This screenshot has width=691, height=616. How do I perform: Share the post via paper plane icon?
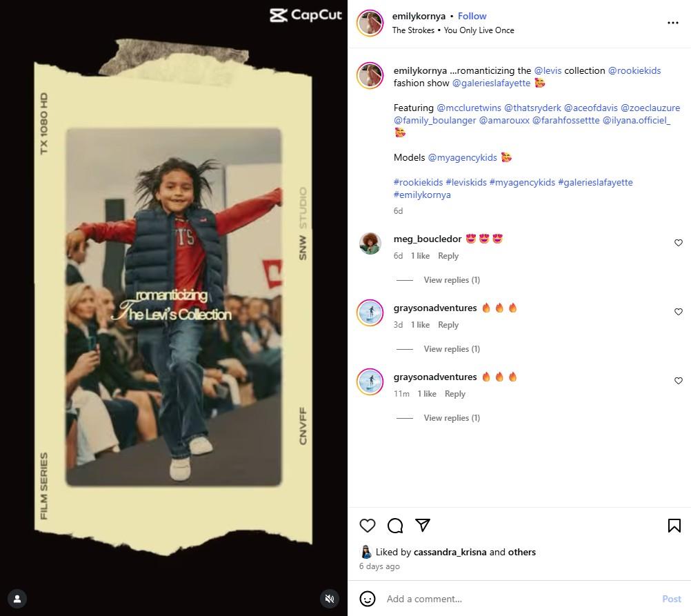pos(423,525)
